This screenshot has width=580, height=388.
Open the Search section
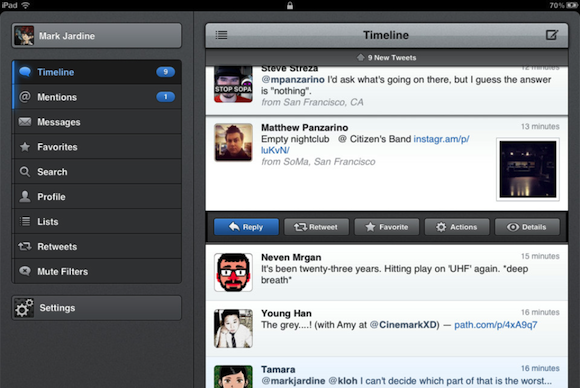(97, 172)
